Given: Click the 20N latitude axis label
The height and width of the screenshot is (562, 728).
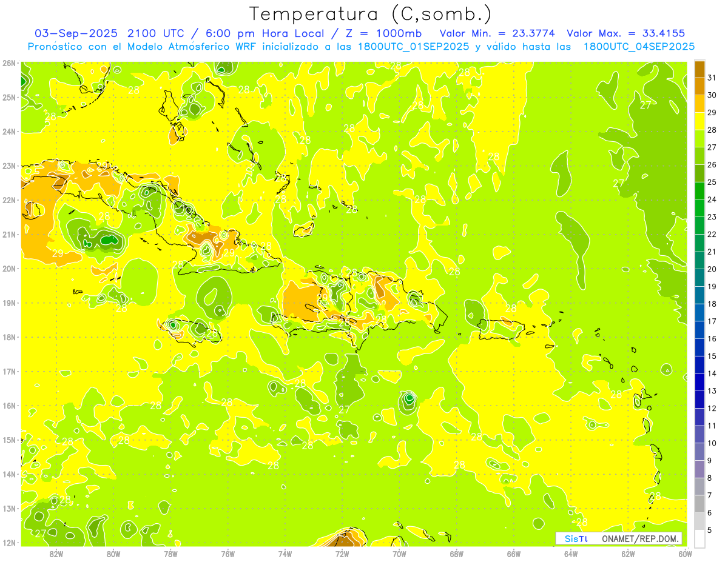Looking at the screenshot, I should click(x=8, y=269).
